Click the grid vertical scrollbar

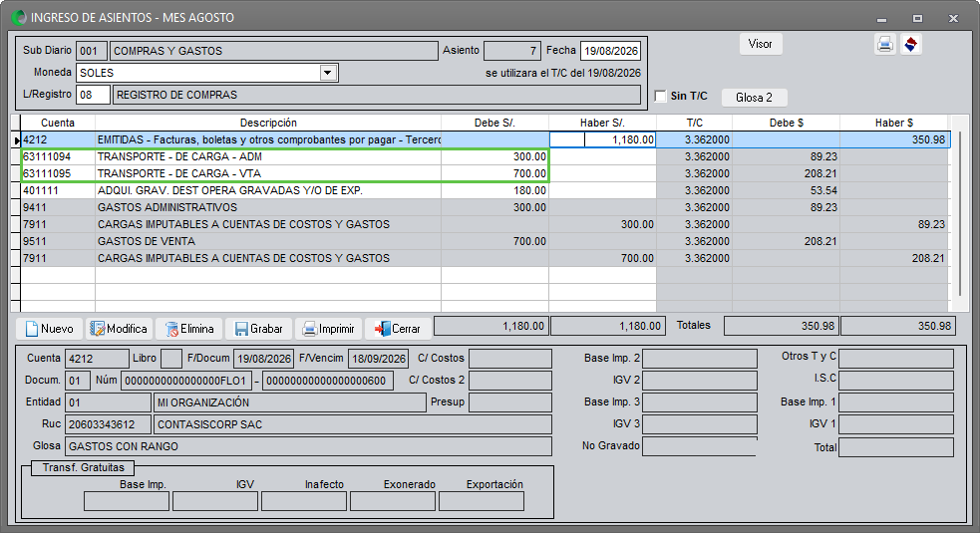[x=959, y=214]
